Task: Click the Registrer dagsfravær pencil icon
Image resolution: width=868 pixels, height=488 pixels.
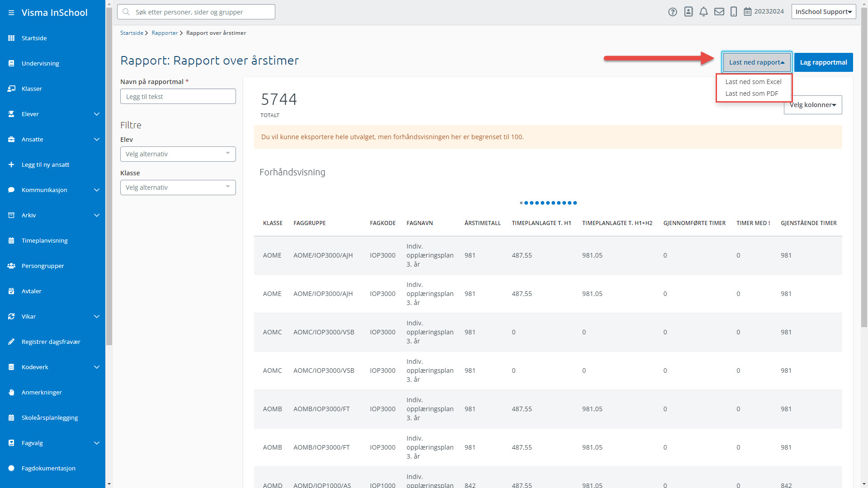Action: pos(11,342)
